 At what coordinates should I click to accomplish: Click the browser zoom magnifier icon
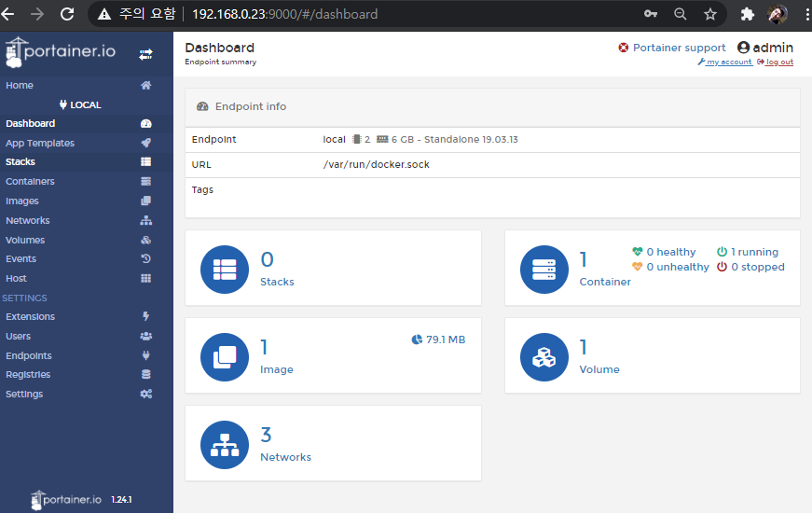click(681, 14)
